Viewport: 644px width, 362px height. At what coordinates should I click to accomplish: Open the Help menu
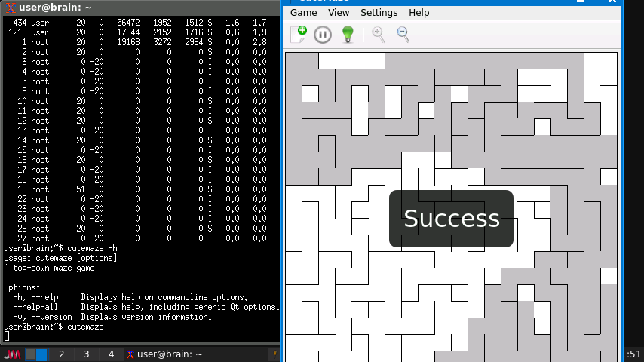(x=419, y=13)
